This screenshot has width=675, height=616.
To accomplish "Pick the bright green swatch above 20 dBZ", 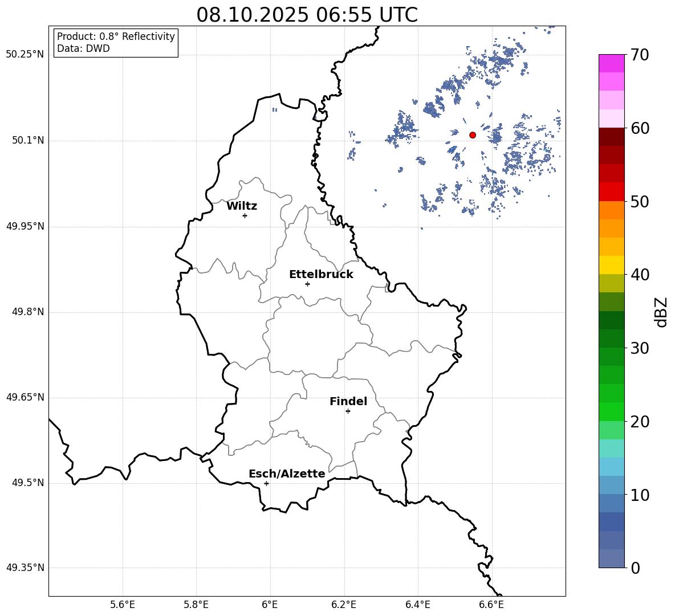I will pyautogui.click(x=612, y=411).
